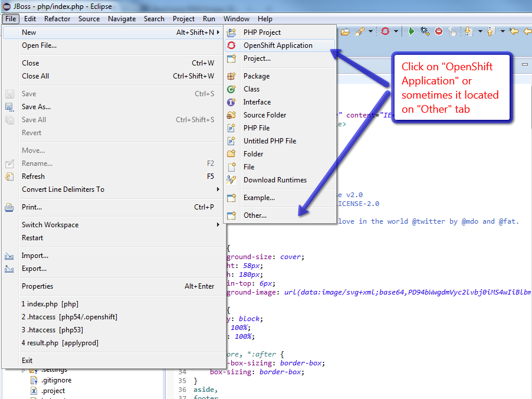The image size is (532, 399).
Task: Click the open folder toolbar icon
Action: [x=345, y=31]
